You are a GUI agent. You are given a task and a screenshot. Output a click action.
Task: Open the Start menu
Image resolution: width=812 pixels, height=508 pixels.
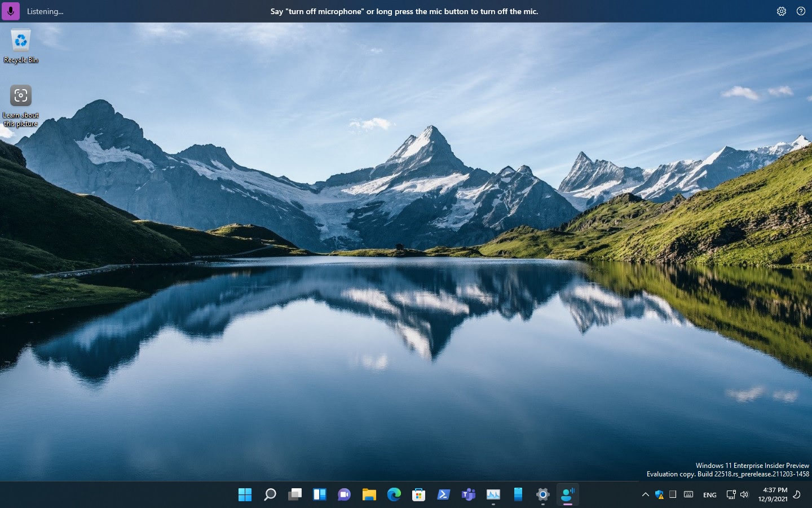click(245, 494)
